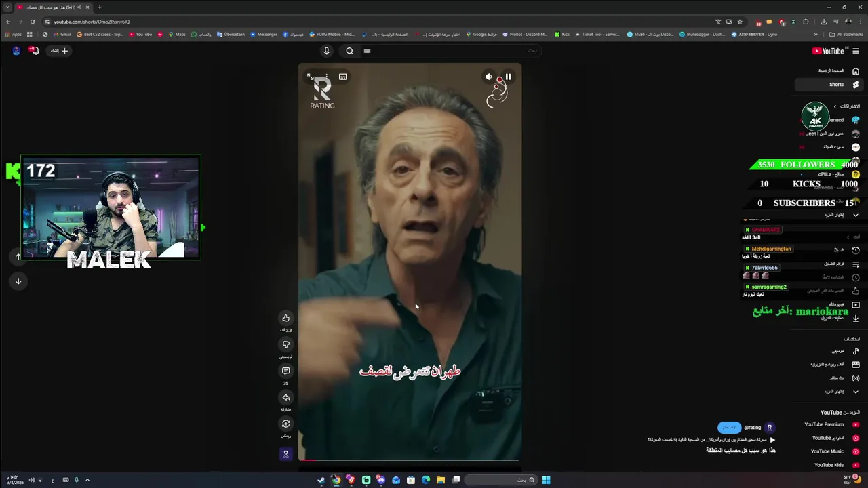Open the @rating channel avatar
Image resolution: width=868 pixels, height=488 pixels.
pos(770,428)
